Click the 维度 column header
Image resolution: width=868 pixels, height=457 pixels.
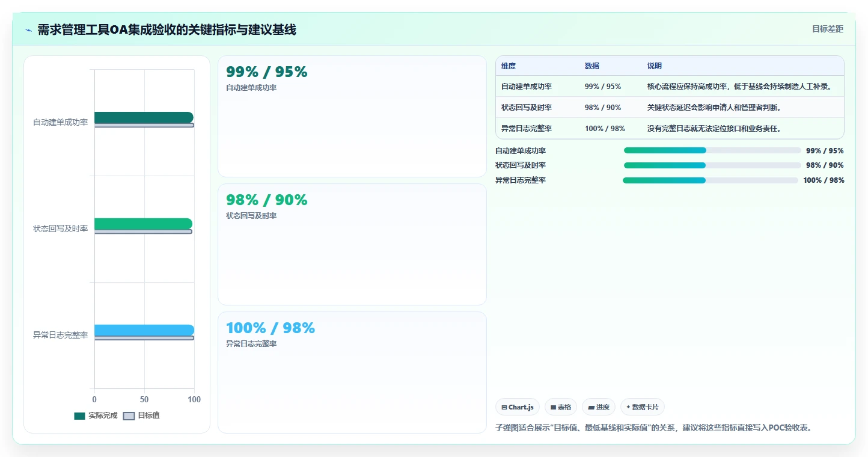(x=509, y=66)
